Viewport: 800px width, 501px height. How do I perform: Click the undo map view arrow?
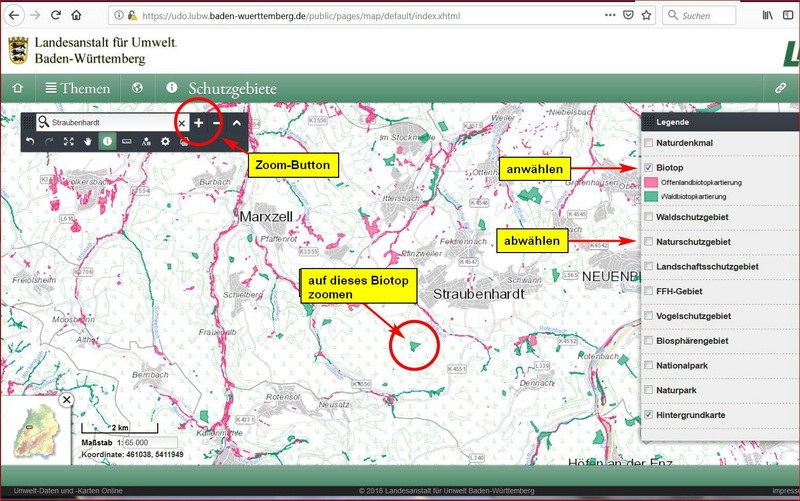[x=31, y=142]
